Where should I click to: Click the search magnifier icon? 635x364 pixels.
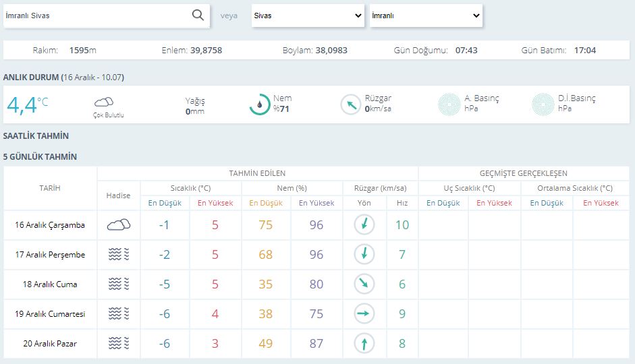tap(198, 16)
